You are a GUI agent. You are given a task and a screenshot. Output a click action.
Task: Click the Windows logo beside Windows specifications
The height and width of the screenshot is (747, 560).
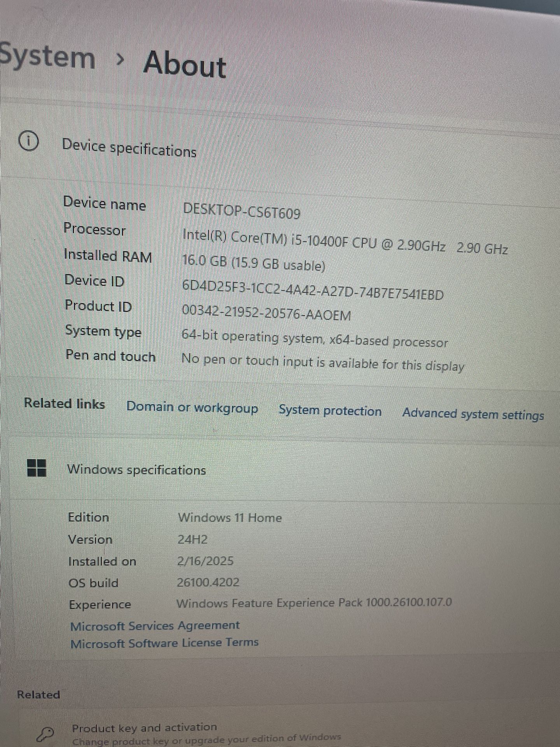[37, 467]
